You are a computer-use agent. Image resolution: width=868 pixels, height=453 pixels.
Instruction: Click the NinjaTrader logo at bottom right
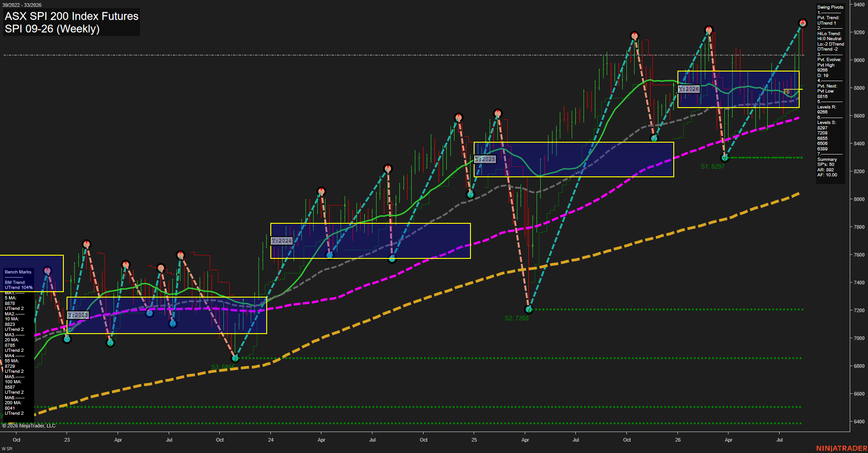pyautogui.click(x=842, y=448)
